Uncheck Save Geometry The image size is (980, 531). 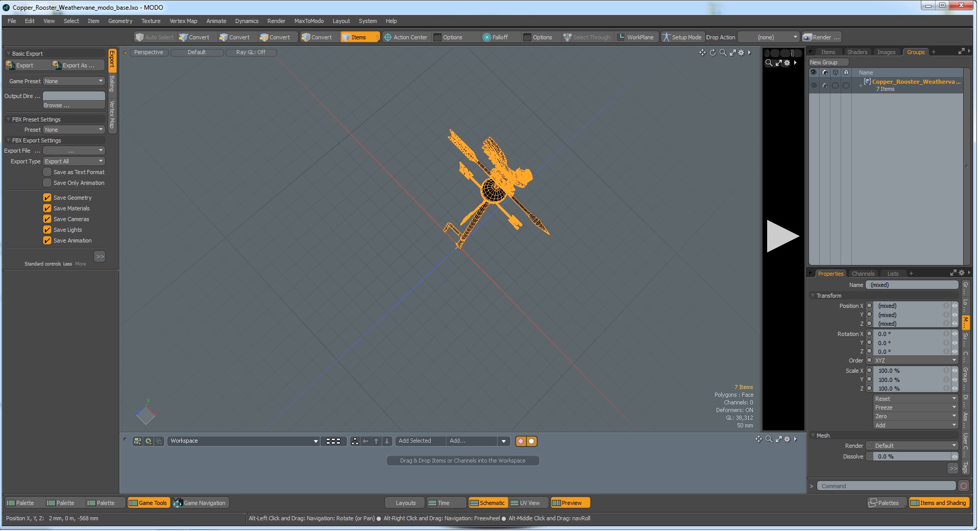[x=47, y=198]
